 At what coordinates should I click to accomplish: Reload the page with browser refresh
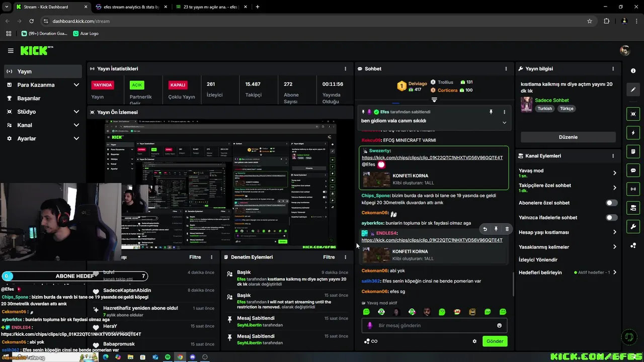coord(31,21)
